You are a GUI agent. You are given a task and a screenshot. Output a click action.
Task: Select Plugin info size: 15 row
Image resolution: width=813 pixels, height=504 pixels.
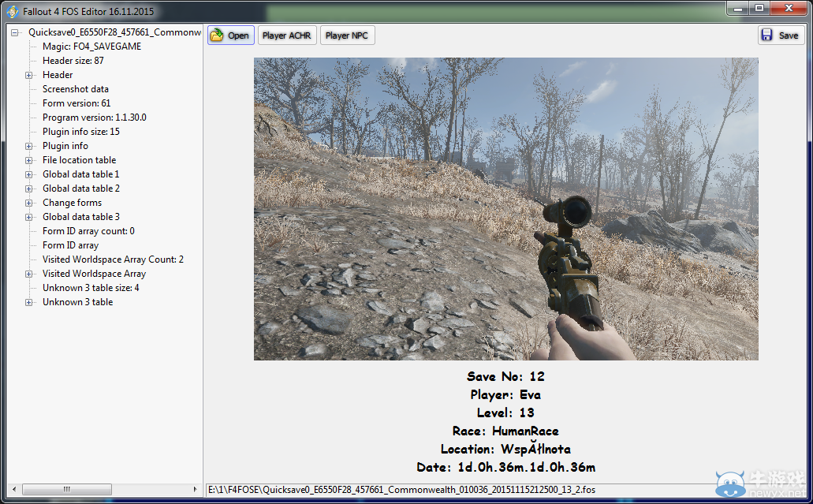point(81,132)
